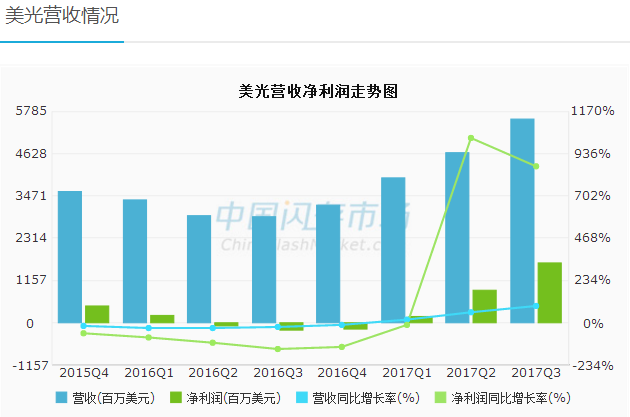Click the 2017Q3 green net profit bar
The height and width of the screenshot is (417, 630).
(550, 293)
